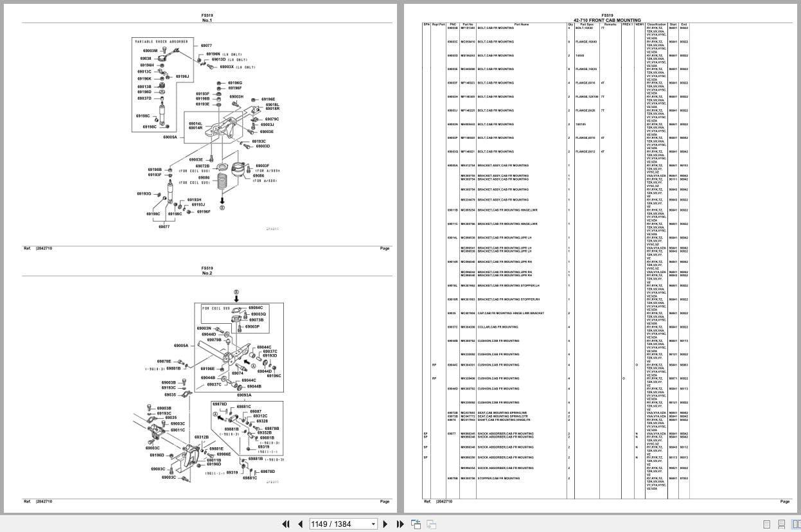Click the overlapping-pages icon beside last-page arrow

point(416,524)
